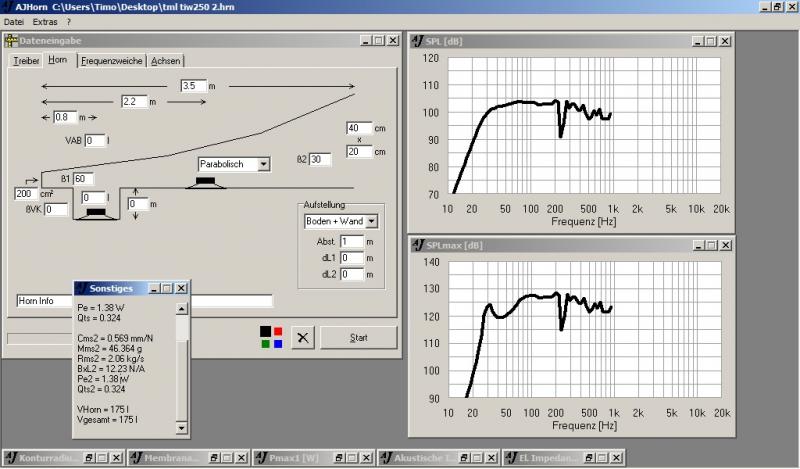
Task: Click the driver offset field in m
Action: (137, 204)
